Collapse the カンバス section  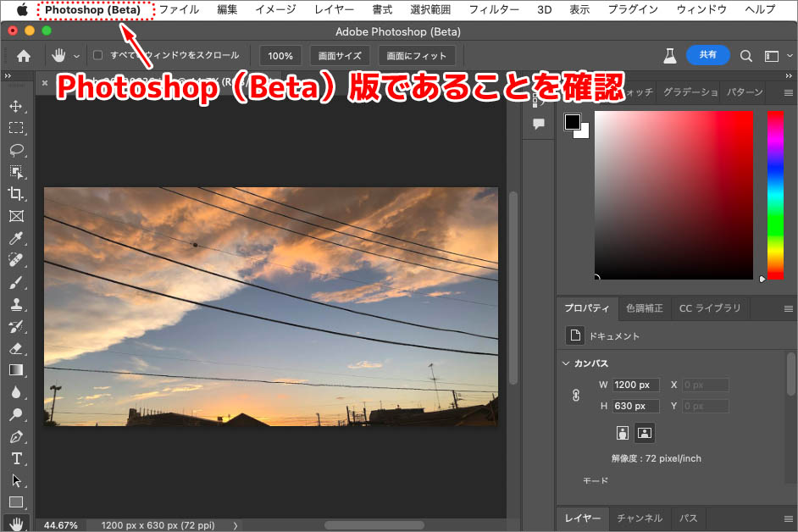tap(566, 363)
